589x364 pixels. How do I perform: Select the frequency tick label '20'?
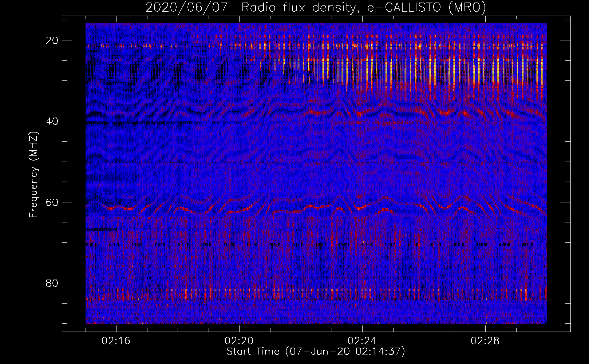52,40
